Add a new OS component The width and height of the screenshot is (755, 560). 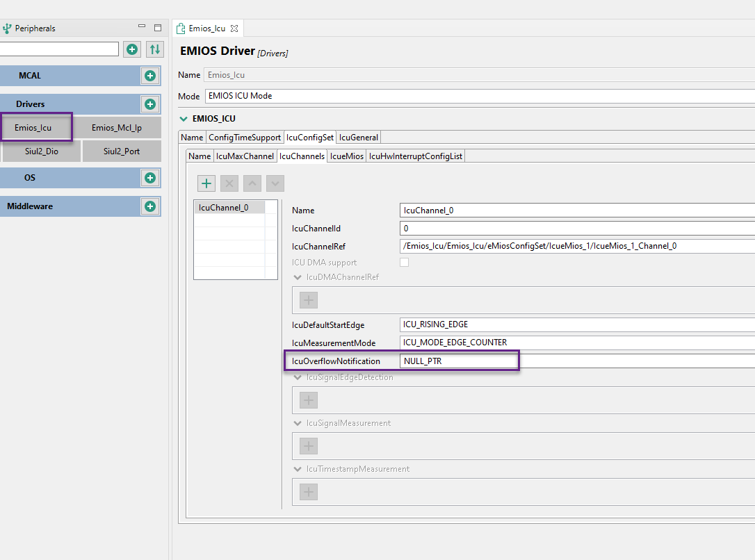149,178
